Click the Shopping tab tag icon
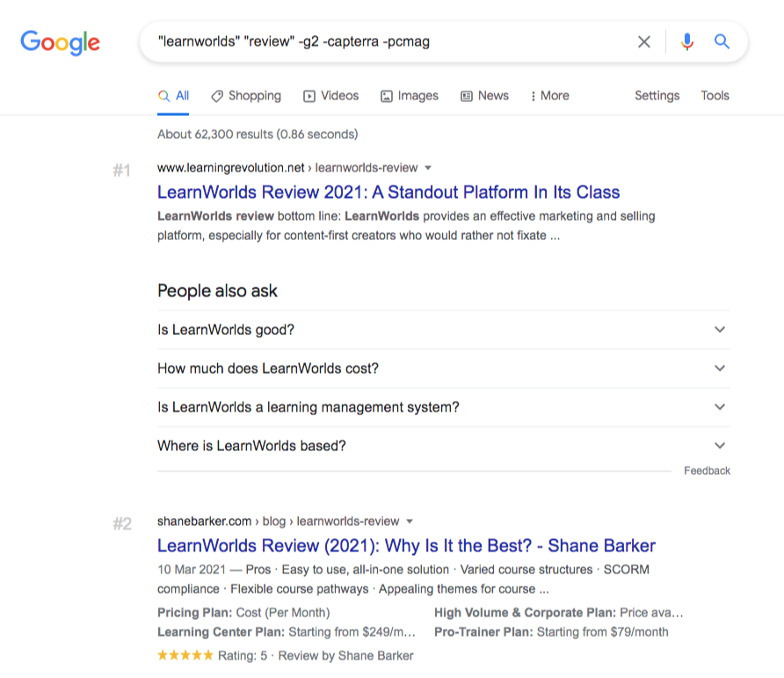 pos(216,96)
